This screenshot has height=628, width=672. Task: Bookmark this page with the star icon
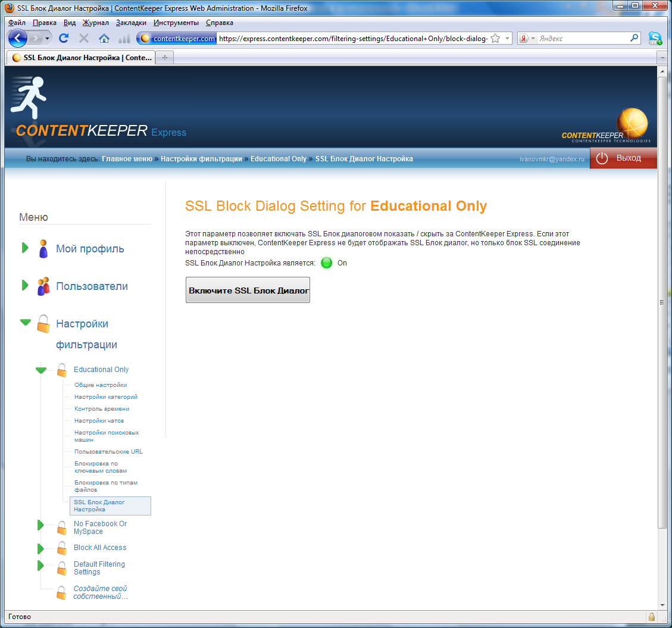(x=495, y=39)
